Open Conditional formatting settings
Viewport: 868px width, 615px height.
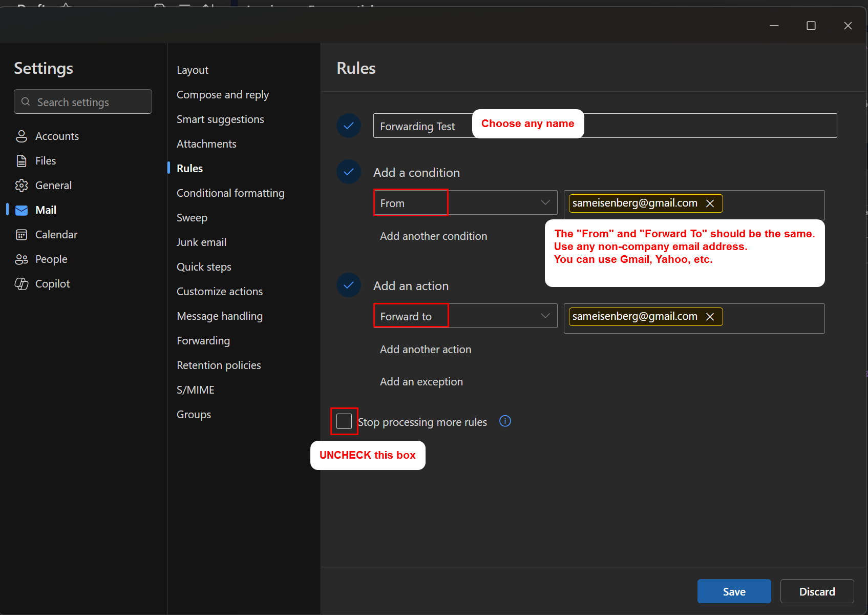(x=230, y=193)
